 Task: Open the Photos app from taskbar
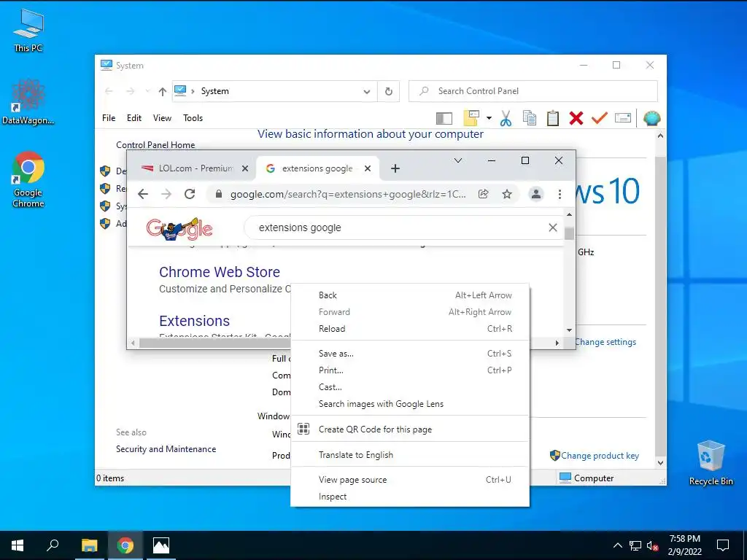(160, 545)
